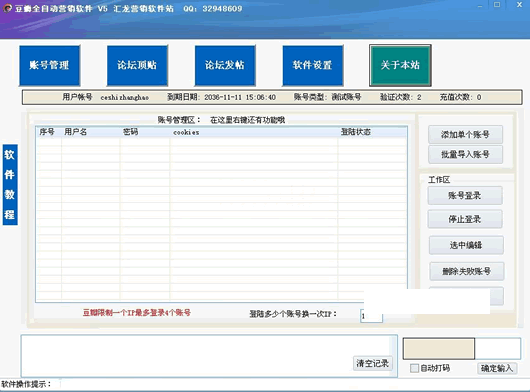The height and width of the screenshot is (392, 530).
Task: Click the captcha input box
Action: 498,348
